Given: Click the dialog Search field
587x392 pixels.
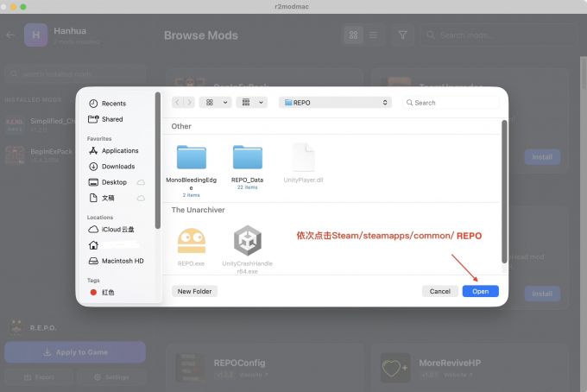Looking at the screenshot, I should [x=451, y=103].
